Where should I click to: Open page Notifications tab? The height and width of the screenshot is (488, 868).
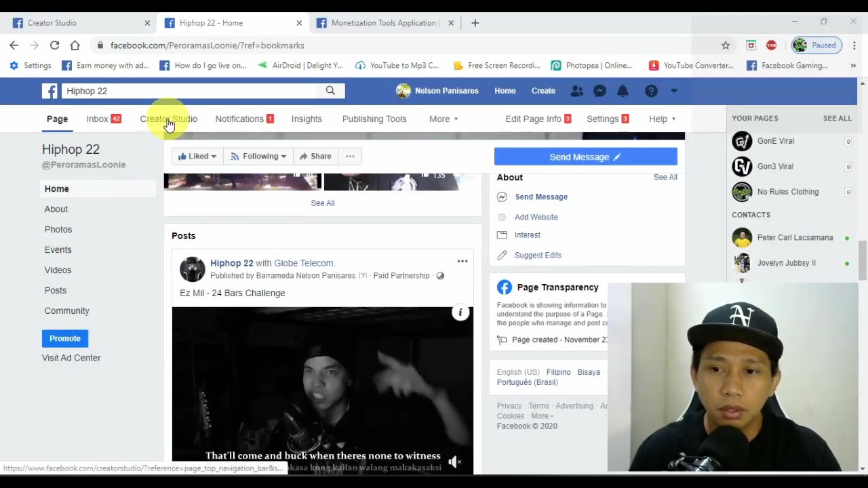[244, 119]
